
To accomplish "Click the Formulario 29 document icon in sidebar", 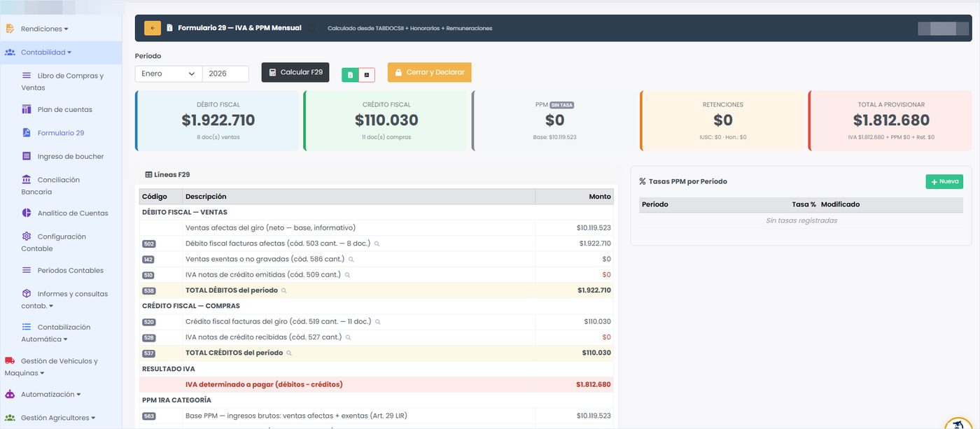I will (27, 133).
